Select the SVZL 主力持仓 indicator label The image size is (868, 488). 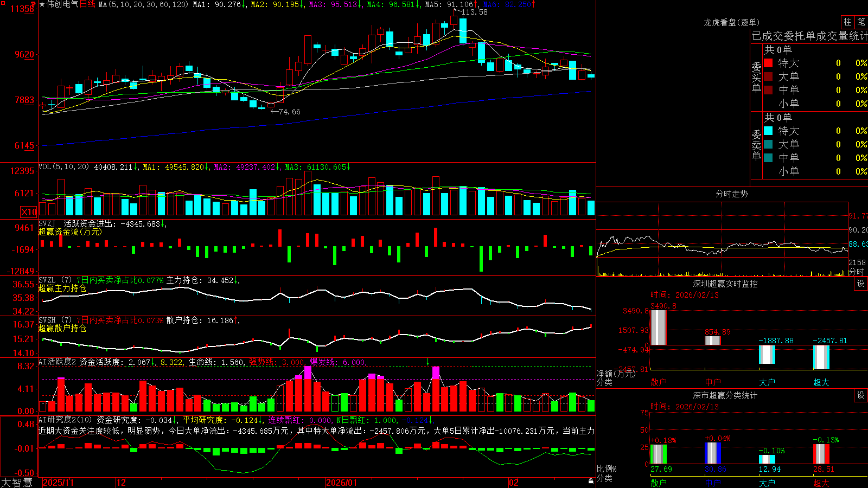pos(48,280)
